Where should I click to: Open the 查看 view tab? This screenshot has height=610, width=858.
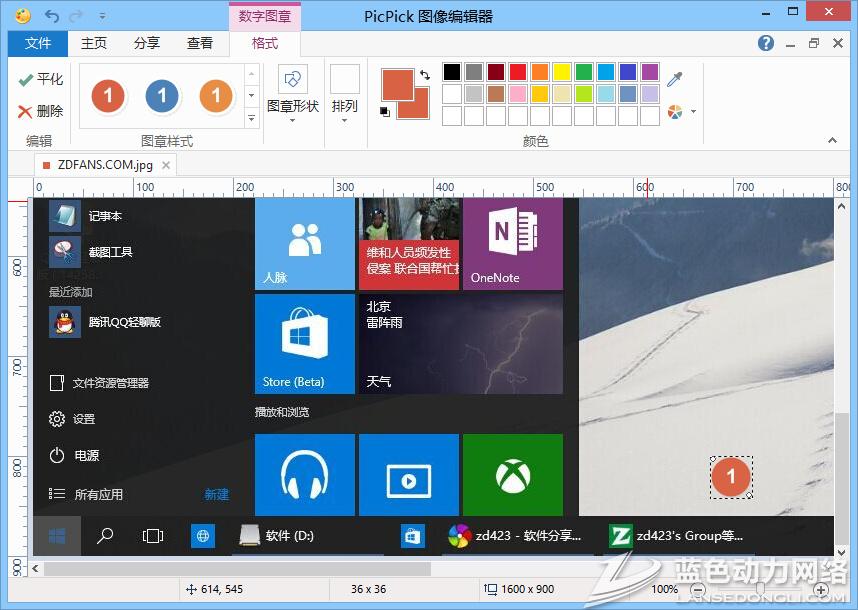pos(200,43)
